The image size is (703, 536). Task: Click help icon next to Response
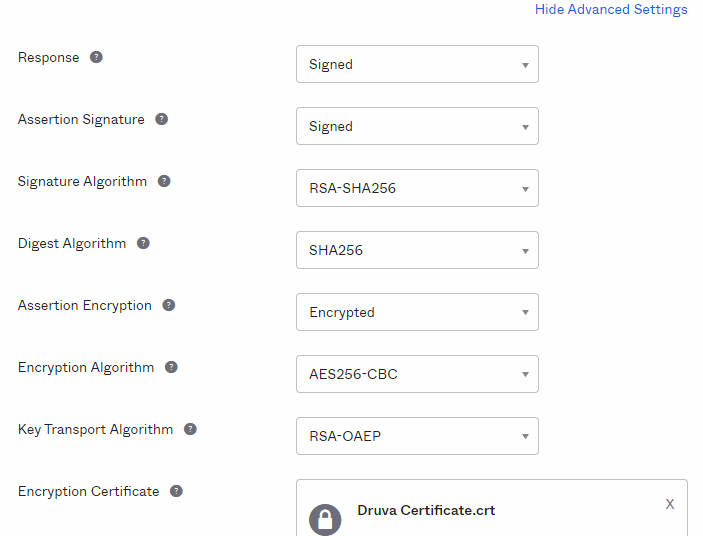[96, 57]
